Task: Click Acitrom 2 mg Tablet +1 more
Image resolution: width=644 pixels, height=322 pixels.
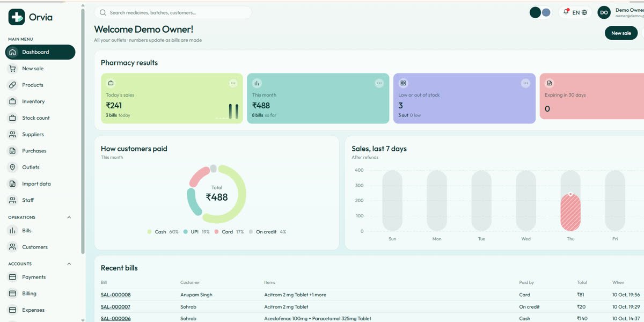Action: 295,295
